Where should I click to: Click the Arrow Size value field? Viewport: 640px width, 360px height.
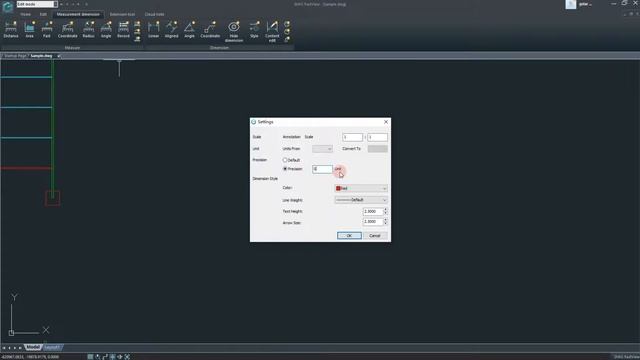pyautogui.click(x=373, y=222)
